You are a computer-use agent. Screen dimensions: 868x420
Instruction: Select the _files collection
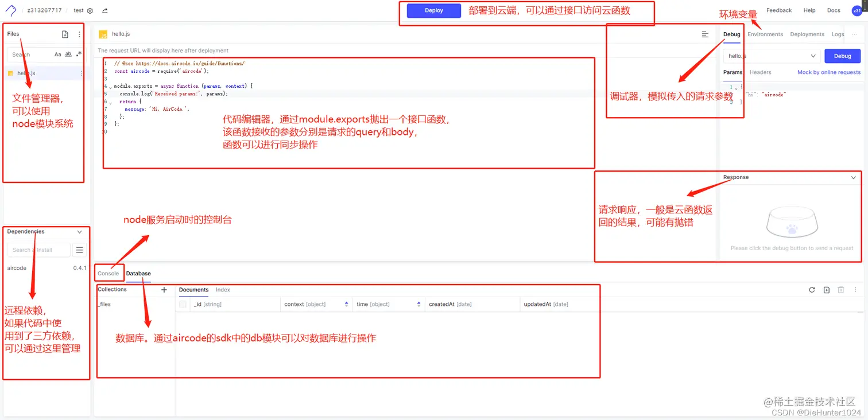click(104, 304)
